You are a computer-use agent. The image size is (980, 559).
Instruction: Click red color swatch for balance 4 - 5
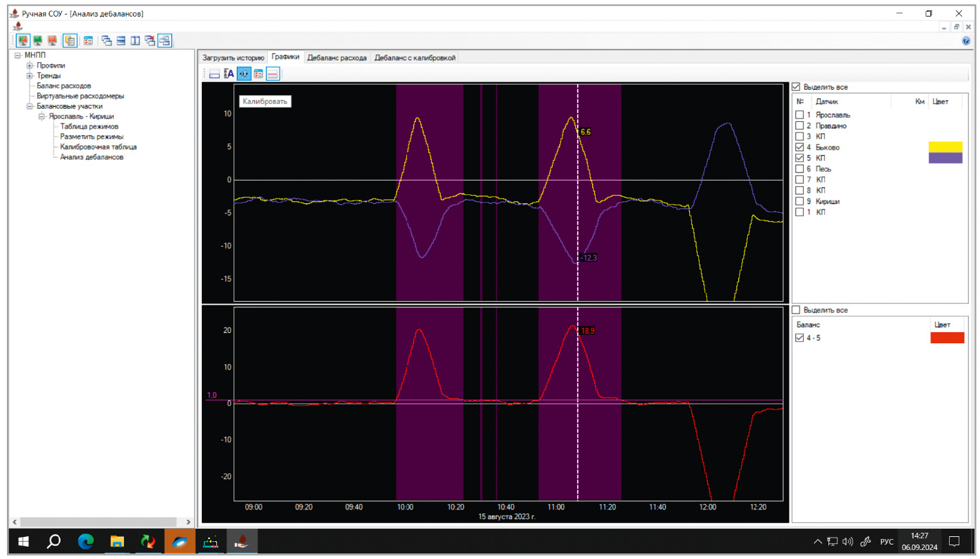(947, 338)
